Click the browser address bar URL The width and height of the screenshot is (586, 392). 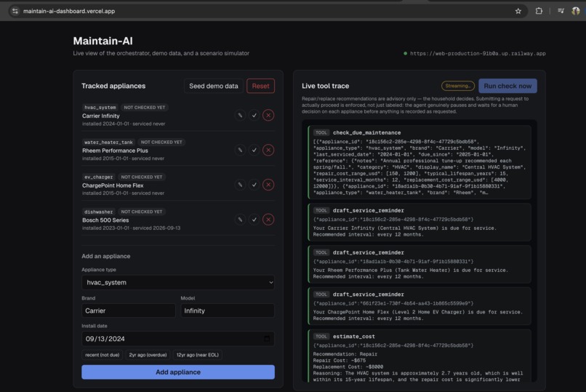[69, 11]
